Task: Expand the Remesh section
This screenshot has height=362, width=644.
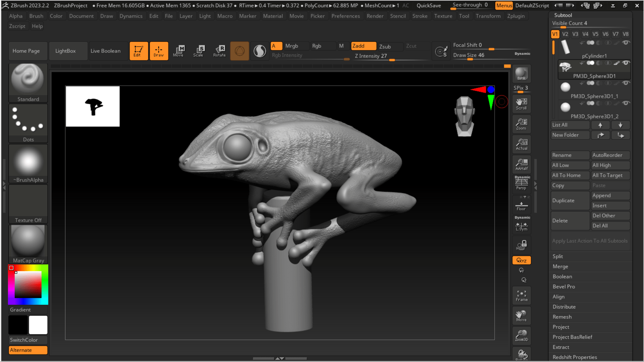Action: coord(562,317)
